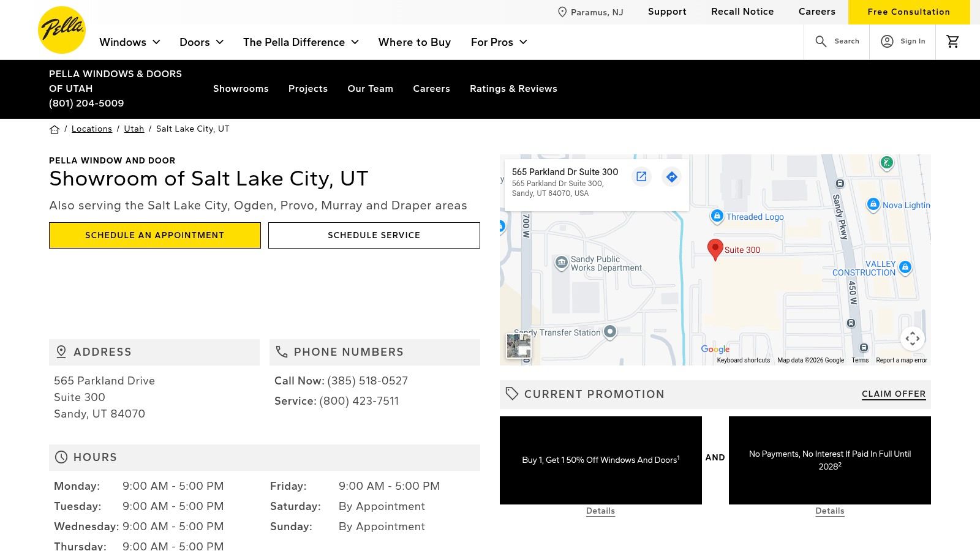Expand the For Pros menu
Screen dimensions: 980x551
tap(499, 42)
